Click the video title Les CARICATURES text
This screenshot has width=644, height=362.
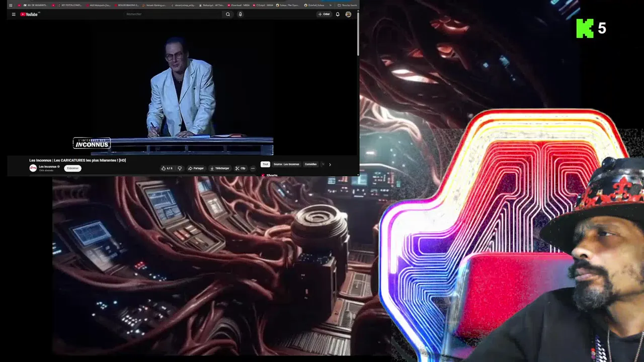[x=77, y=160]
